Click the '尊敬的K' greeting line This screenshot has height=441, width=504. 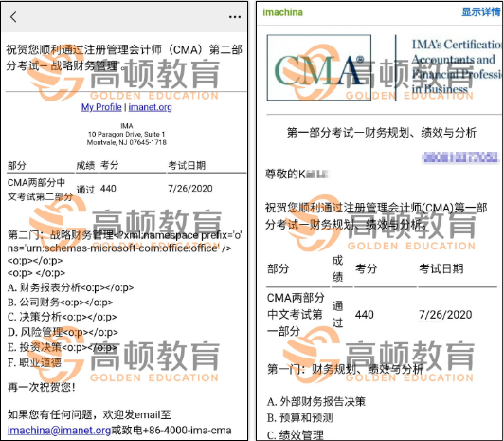click(297, 174)
